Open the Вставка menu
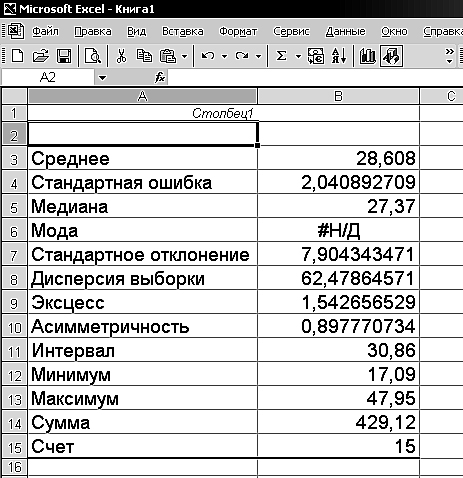This screenshot has height=478, width=463. click(183, 31)
